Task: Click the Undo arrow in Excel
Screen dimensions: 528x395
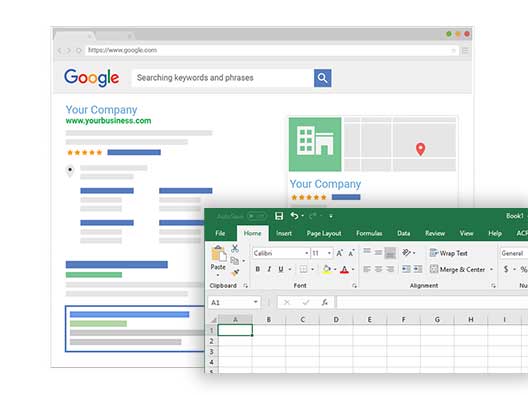Action: [x=295, y=216]
